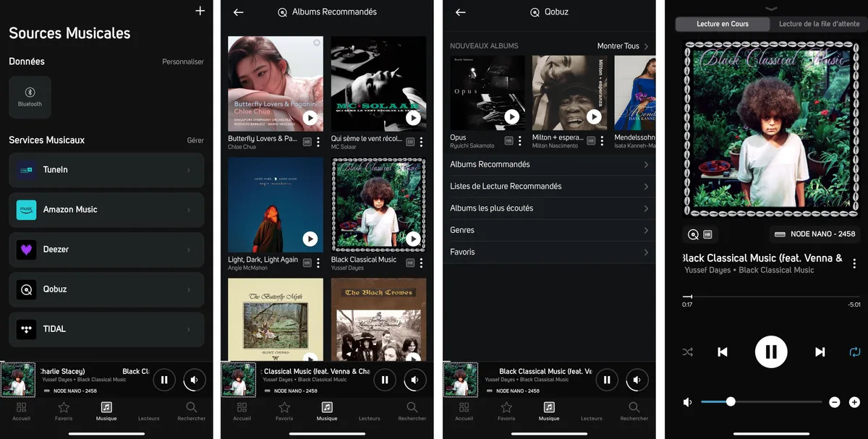Viewport: 868px width, 439px height.
Task: Pause from mini player on Sources Musicales screen
Action: (164, 380)
